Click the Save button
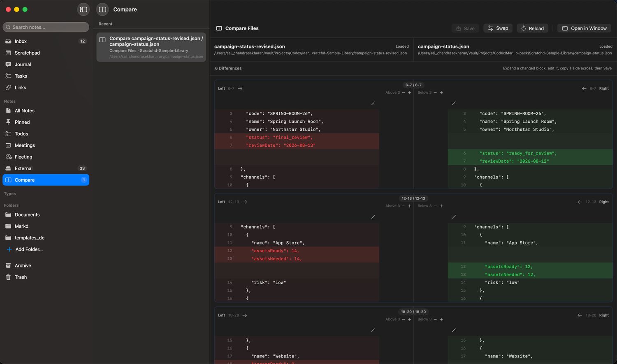This screenshot has width=617, height=364. click(x=465, y=28)
